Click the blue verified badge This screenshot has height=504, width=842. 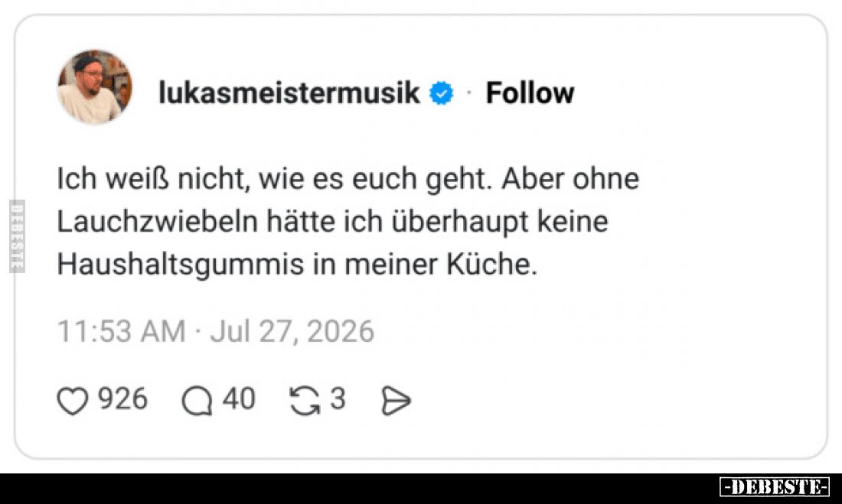pyautogui.click(x=442, y=93)
